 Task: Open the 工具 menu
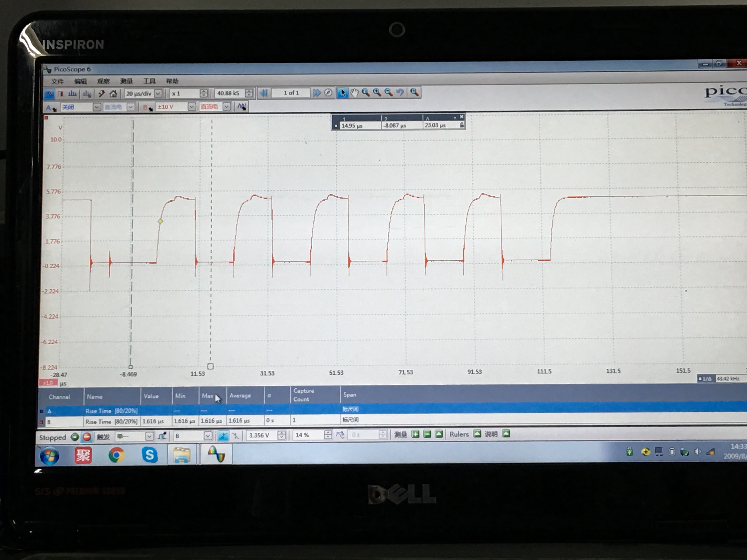click(x=149, y=81)
